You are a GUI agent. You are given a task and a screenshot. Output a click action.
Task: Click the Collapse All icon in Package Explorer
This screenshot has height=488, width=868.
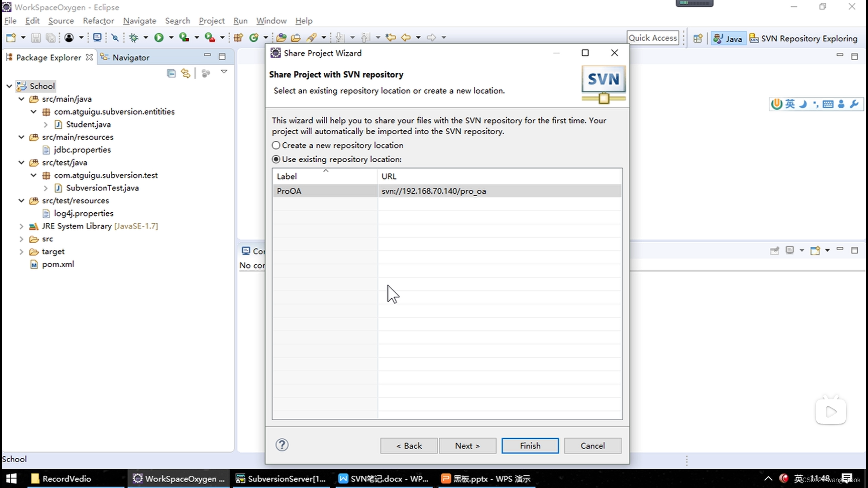tap(171, 73)
